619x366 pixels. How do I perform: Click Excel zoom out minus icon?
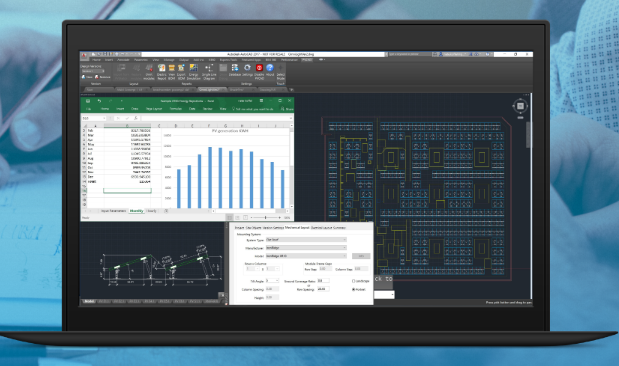coord(251,218)
